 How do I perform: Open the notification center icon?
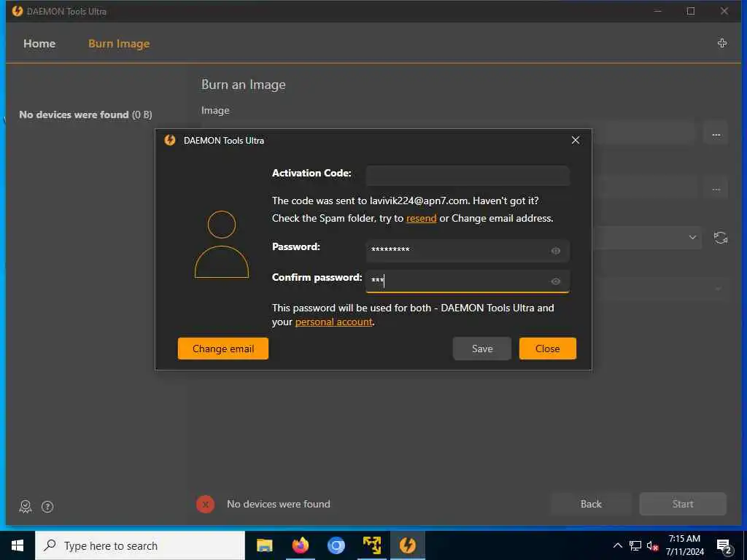point(724,546)
